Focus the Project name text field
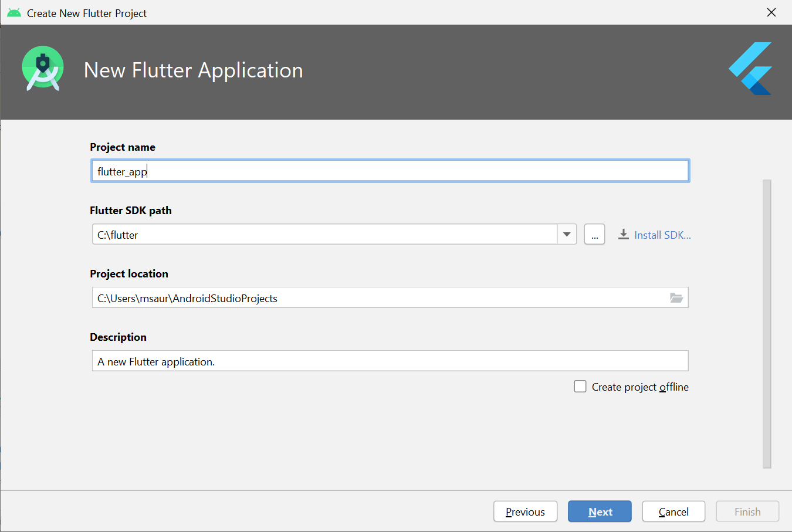This screenshot has width=792, height=532. pyautogui.click(x=390, y=171)
